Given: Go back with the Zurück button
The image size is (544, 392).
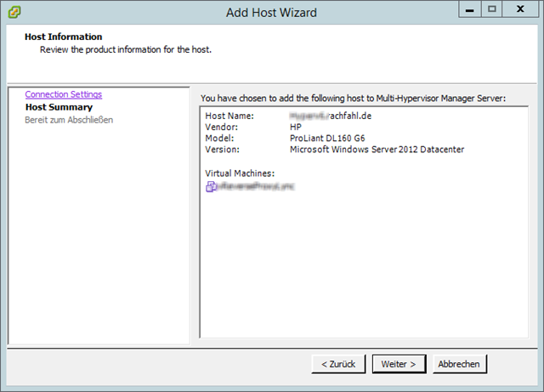Looking at the screenshot, I should [x=338, y=364].
